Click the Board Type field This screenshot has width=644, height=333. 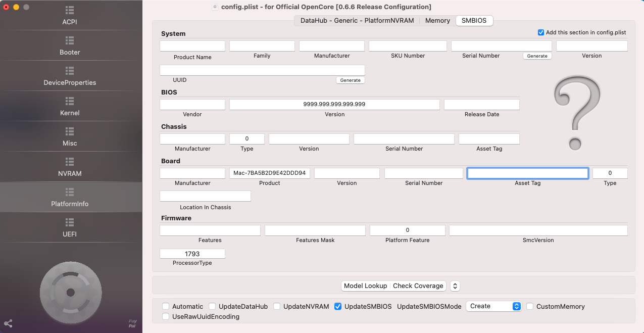tap(610, 173)
